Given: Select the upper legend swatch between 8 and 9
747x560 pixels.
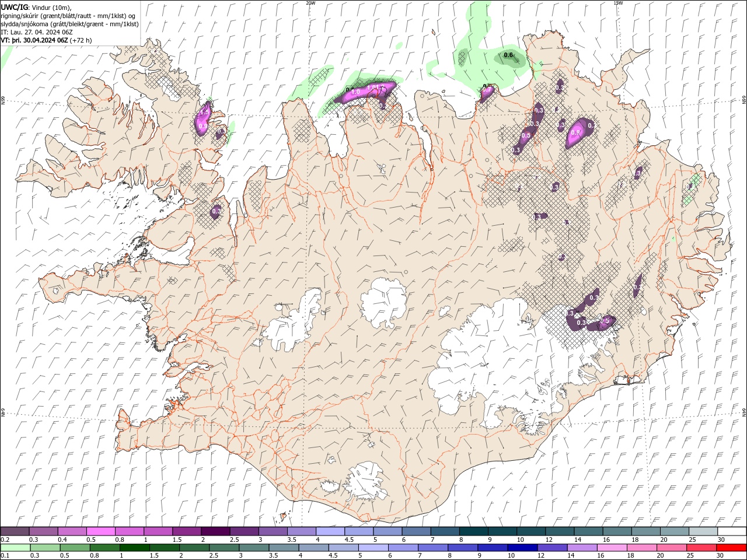Looking at the screenshot, I should [473, 531].
